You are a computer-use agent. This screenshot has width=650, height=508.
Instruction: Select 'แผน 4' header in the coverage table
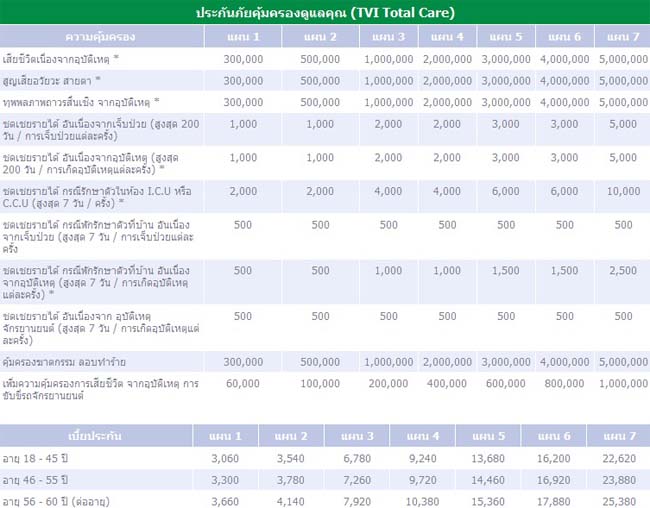[447, 37]
